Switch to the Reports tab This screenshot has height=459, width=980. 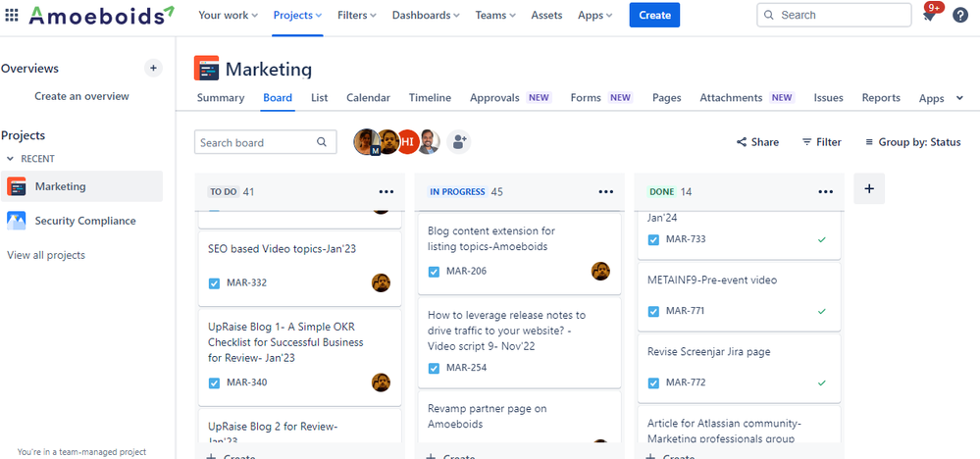[x=881, y=97]
